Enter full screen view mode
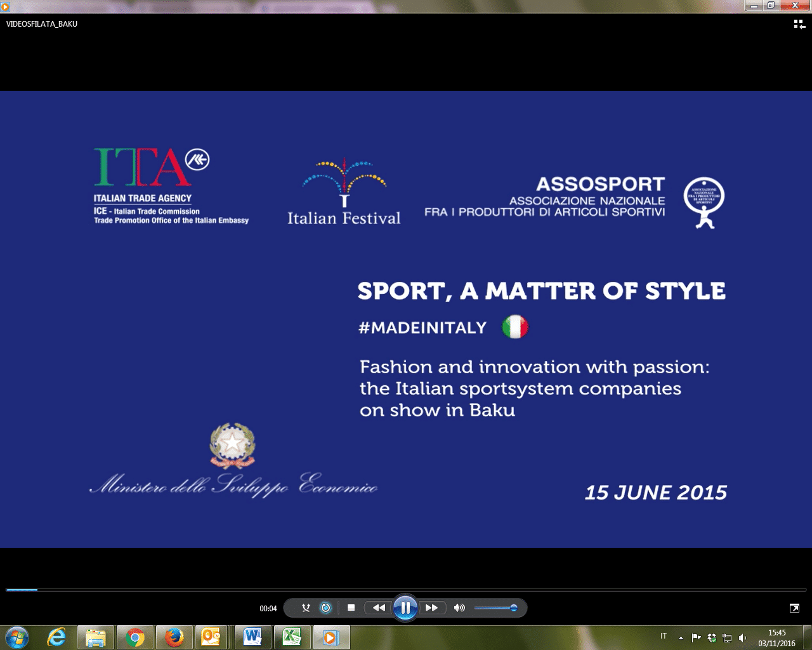 pyautogui.click(x=794, y=608)
